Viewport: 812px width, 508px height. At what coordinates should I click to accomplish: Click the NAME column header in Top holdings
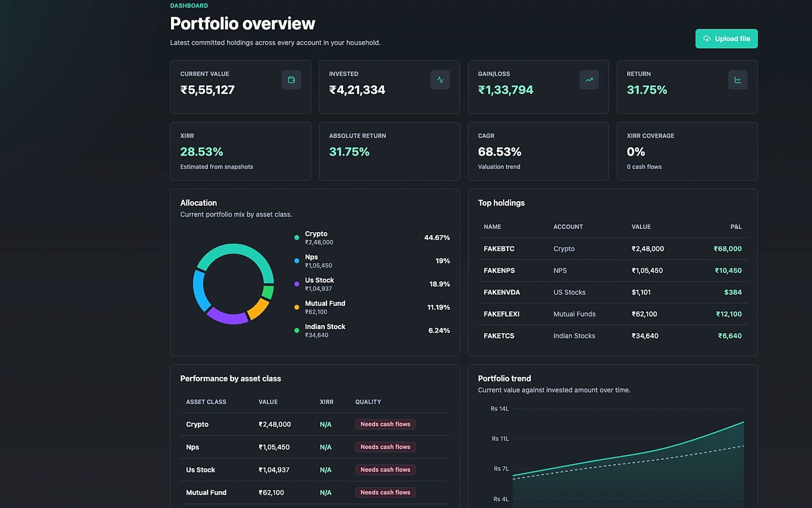[492, 227]
